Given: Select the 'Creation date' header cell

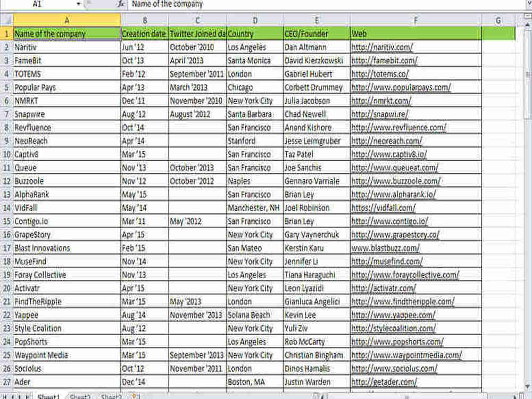Looking at the screenshot, I should (x=145, y=34).
